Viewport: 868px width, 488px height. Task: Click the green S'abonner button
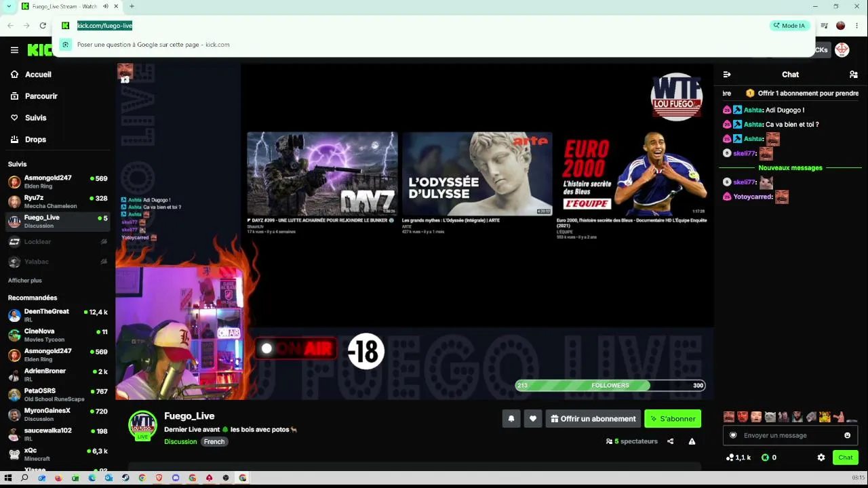[x=673, y=419]
